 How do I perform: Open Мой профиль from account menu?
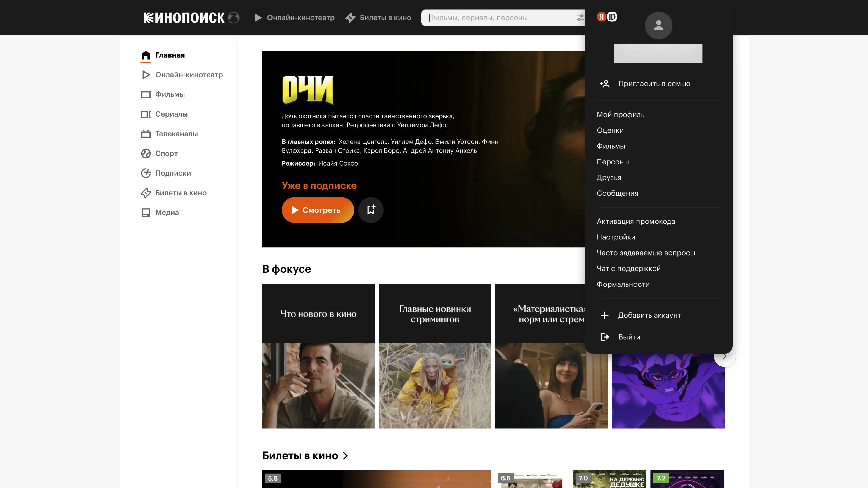click(x=620, y=115)
